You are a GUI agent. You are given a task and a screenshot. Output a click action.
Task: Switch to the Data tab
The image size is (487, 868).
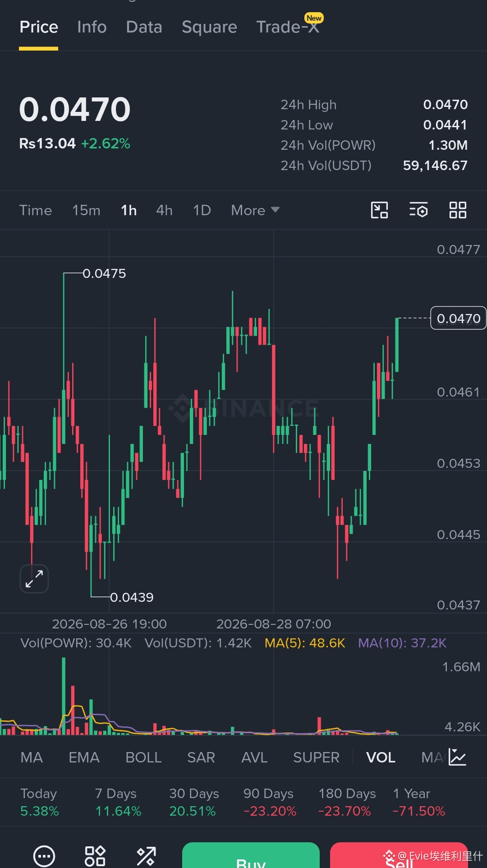click(144, 27)
